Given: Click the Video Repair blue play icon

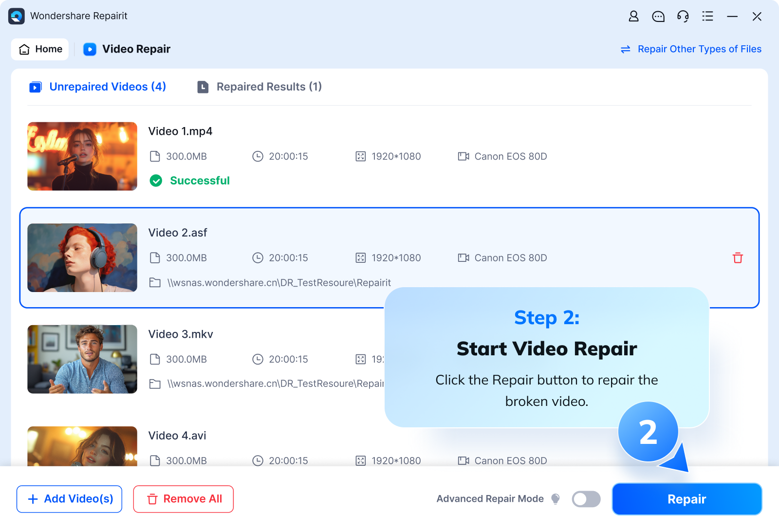Looking at the screenshot, I should pyautogui.click(x=90, y=49).
